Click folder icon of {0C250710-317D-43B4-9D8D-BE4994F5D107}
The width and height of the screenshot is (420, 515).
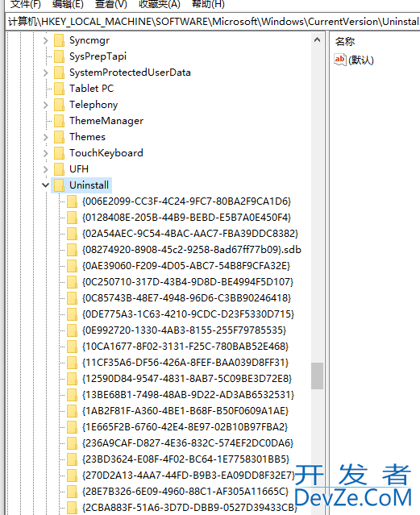tap(72, 282)
